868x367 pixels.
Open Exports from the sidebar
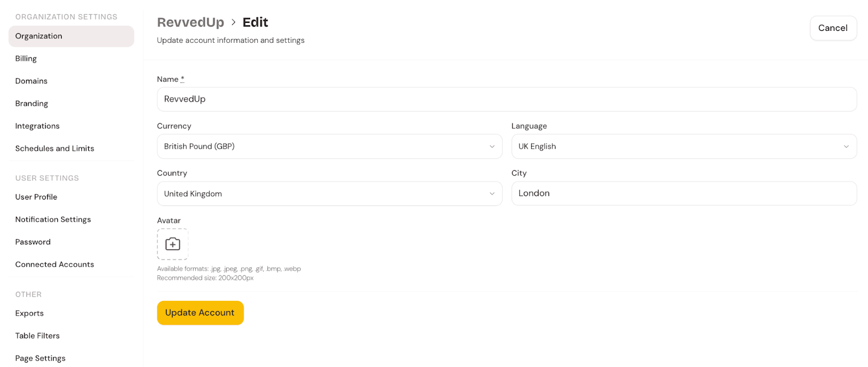(29, 313)
